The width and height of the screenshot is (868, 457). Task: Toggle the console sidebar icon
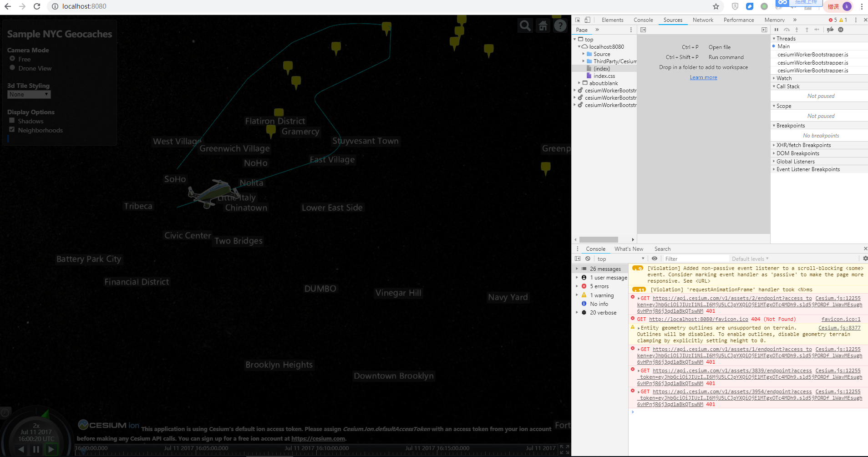tap(578, 259)
